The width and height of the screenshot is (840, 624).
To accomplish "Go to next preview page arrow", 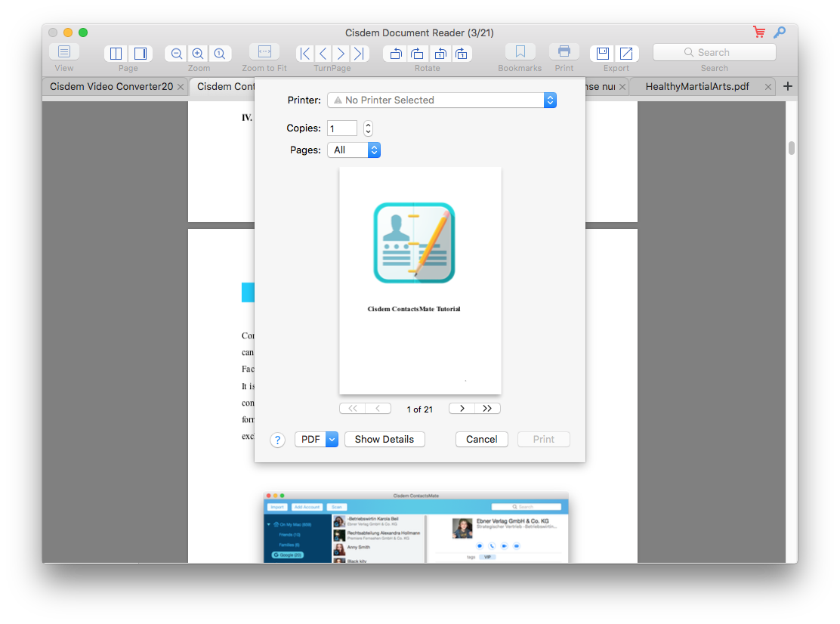I will [462, 409].
